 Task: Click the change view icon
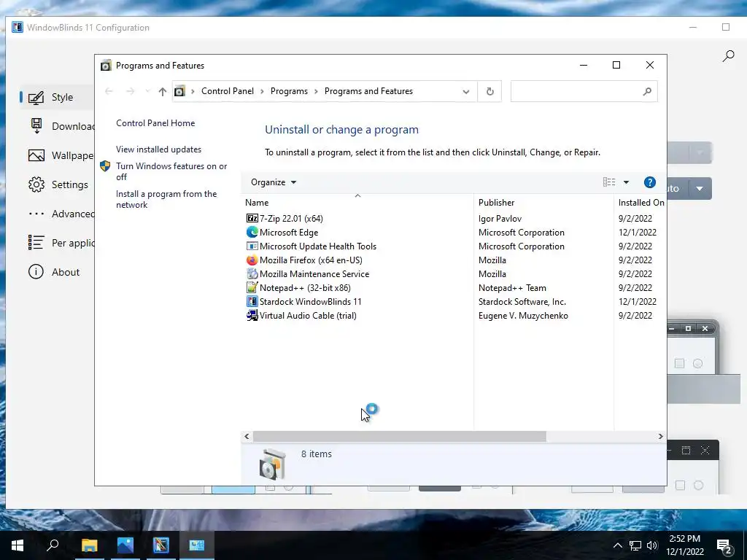pos(609,182)
